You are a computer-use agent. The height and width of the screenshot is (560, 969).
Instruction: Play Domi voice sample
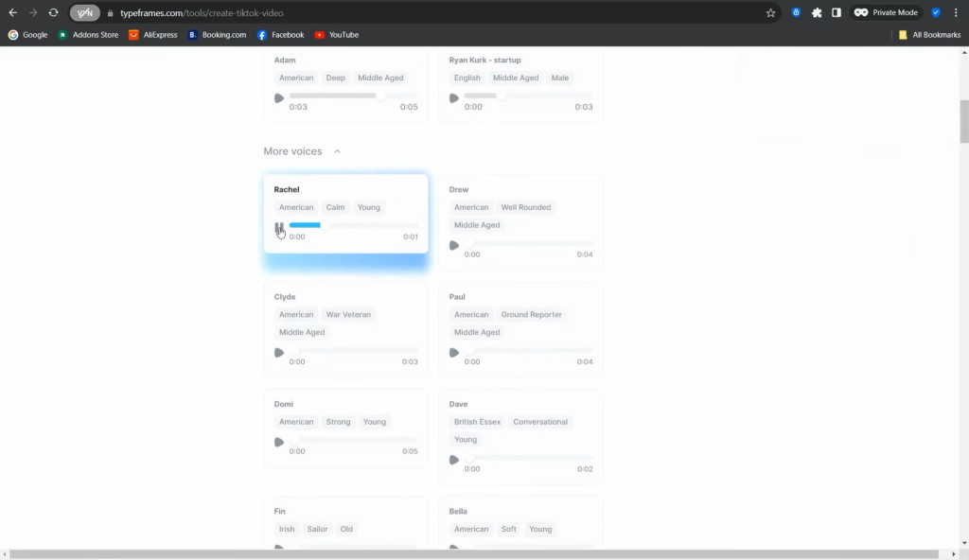tap(279, 443)
